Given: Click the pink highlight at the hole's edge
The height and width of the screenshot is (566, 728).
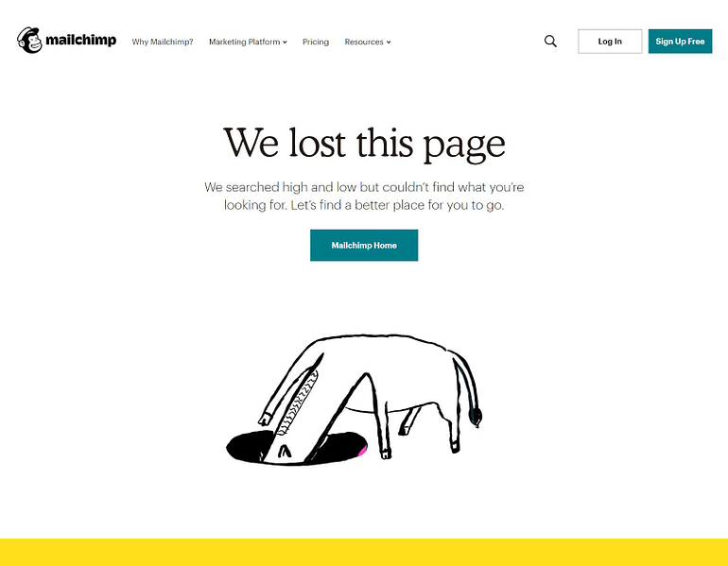Looking at the screenshot, I should (x=363, y=451).
